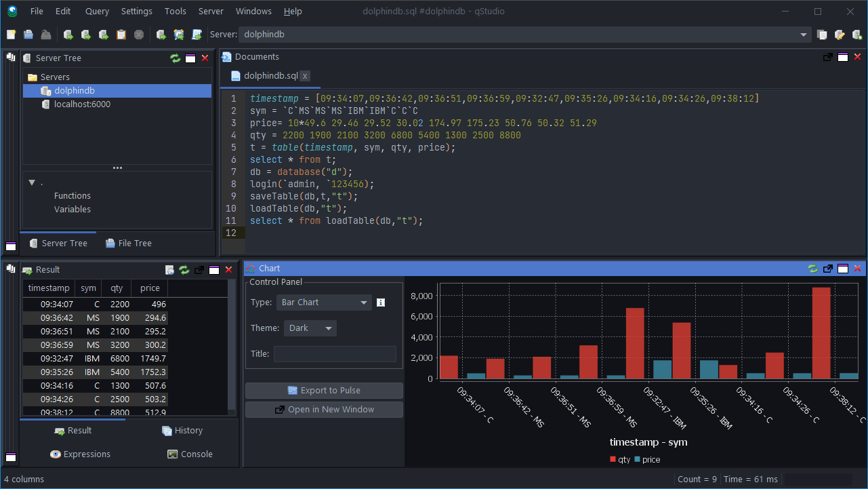The height and width of the screenshot is (489, 868).
Task: Open the Edit menu
Action: click(x=63, y=12)
